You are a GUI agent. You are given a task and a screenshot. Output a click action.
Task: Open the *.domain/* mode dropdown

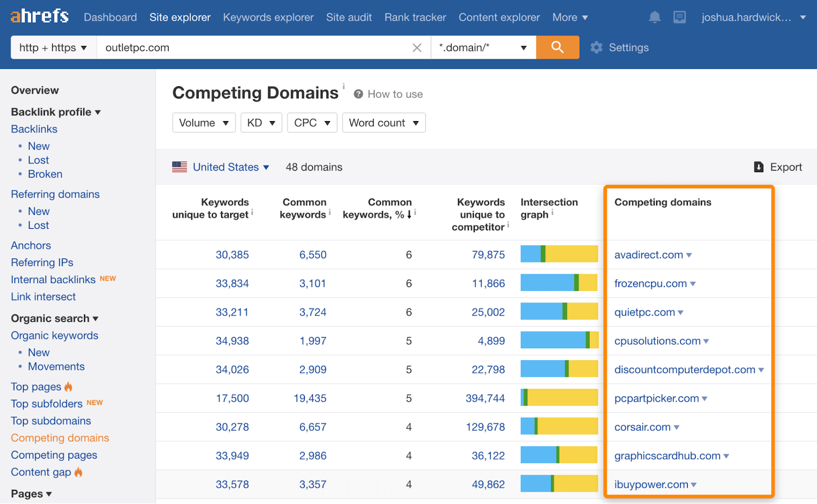click(x=484, y=47)
